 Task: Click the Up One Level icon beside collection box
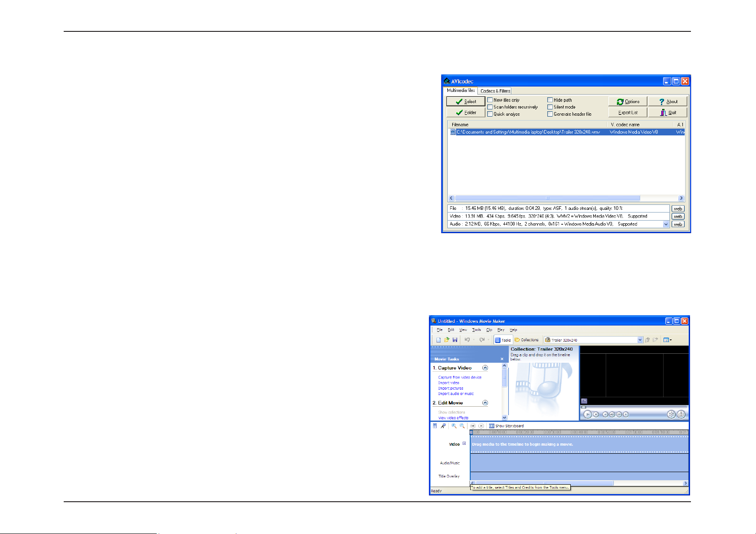647,340
